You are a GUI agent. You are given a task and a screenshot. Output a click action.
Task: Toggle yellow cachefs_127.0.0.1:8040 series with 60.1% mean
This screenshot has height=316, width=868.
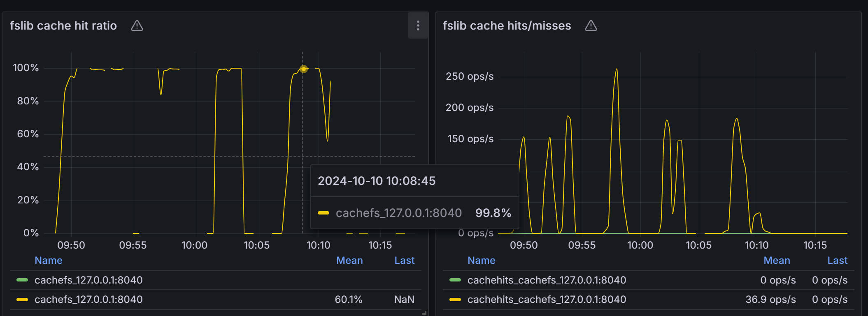[88, 300]
